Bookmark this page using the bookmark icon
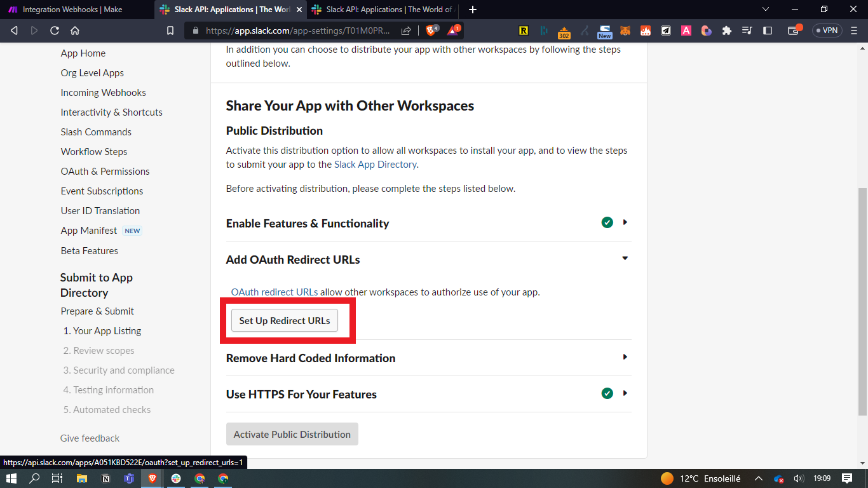Viewport: 868px width, 488px height. pyautogui.click(x=170, y=30)
